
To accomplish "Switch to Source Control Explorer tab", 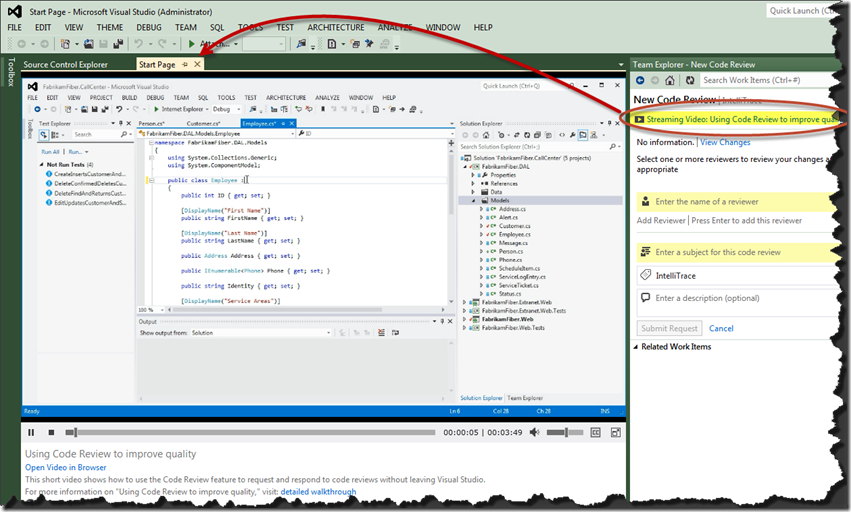I will (66, 64).
